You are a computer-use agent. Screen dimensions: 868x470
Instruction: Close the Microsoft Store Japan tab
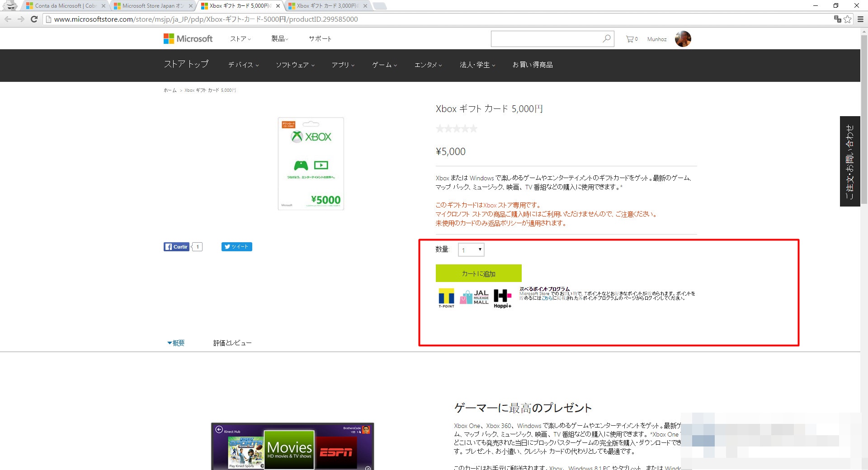[190, 6]
